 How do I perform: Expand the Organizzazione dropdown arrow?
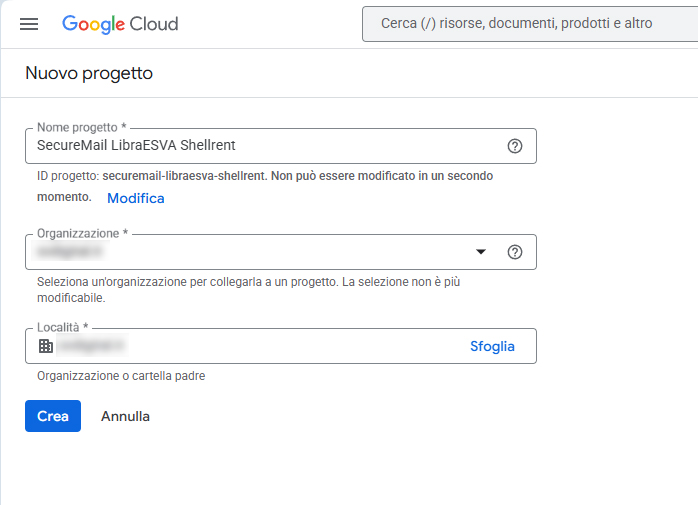coord(480,252)
